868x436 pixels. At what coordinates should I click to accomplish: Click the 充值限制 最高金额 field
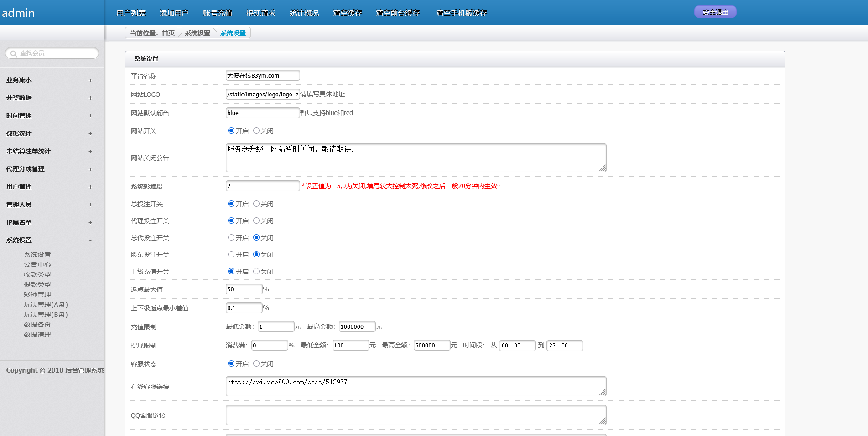(x=357, y=326)
